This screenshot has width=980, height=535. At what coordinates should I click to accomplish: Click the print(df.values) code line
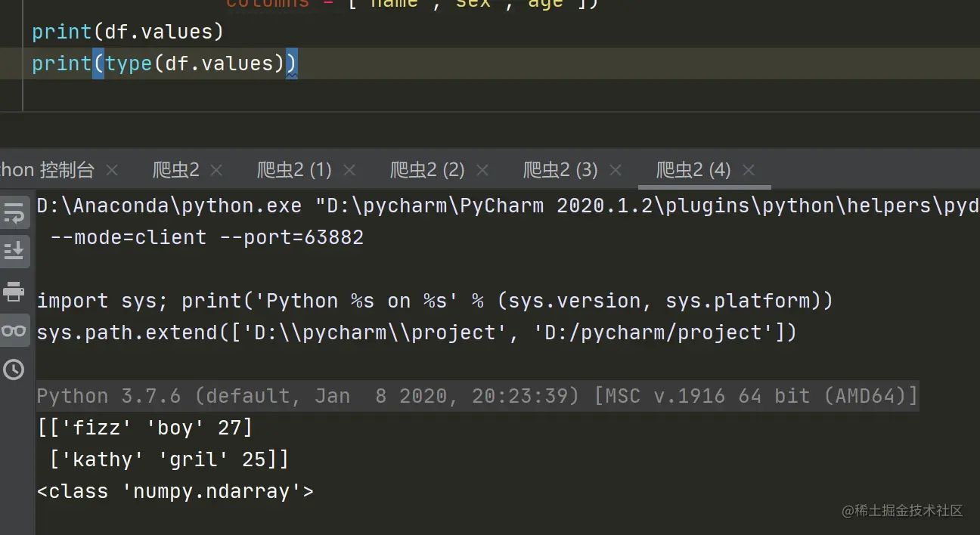click(128, 32)
